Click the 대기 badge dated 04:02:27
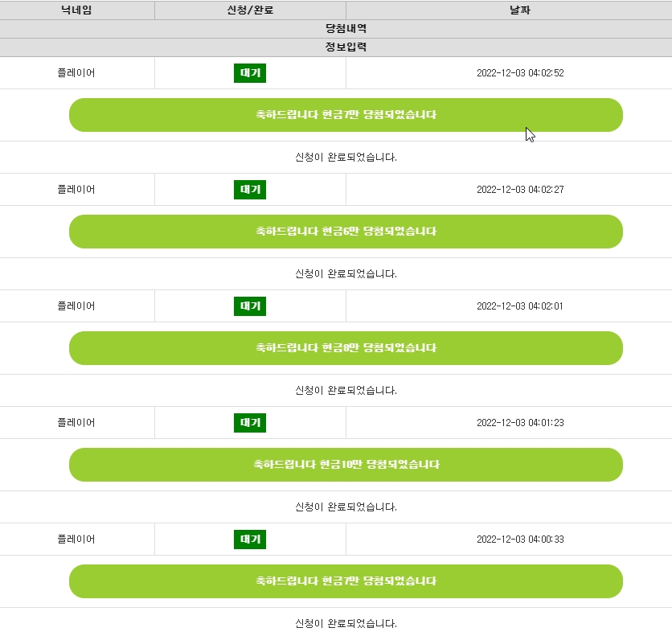 point(250,190)
